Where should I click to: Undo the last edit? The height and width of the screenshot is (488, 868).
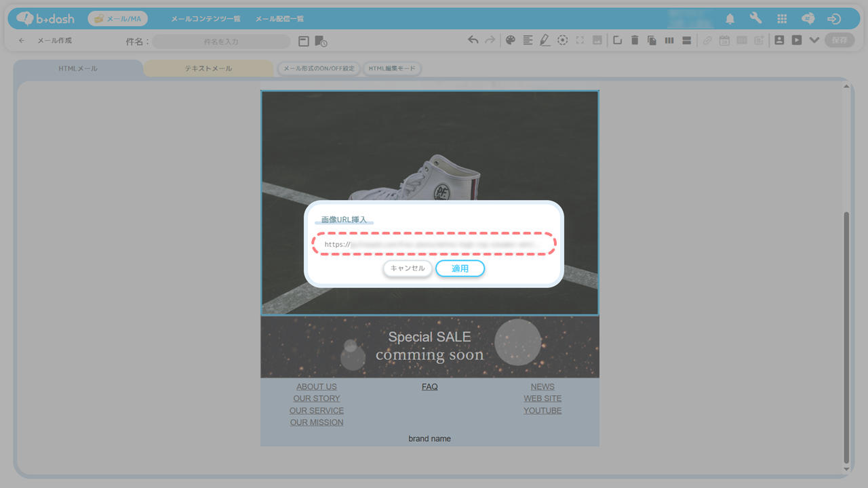(473, 40)
